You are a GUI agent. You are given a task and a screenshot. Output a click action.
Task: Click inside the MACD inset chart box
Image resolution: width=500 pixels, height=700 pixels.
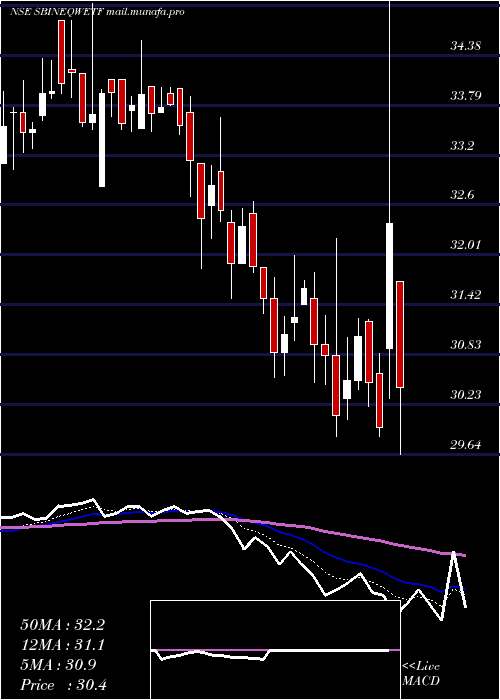coord(275,650)
